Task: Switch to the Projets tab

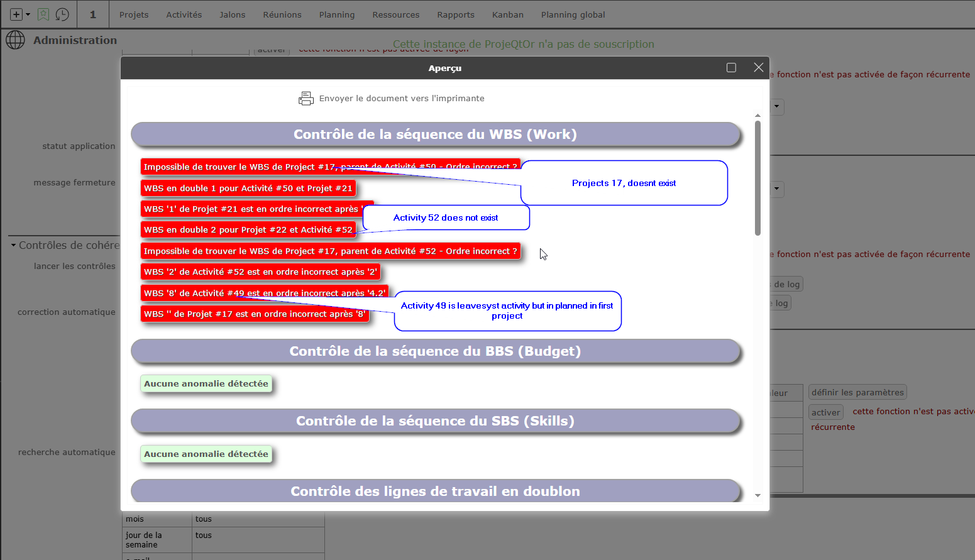Action: pyautogui.click(x=134, y=14)
